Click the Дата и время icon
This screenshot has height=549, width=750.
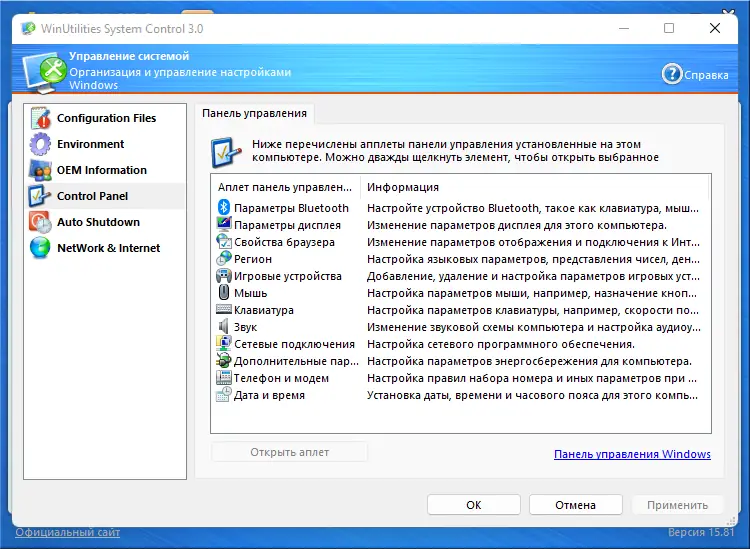point(224,395)
